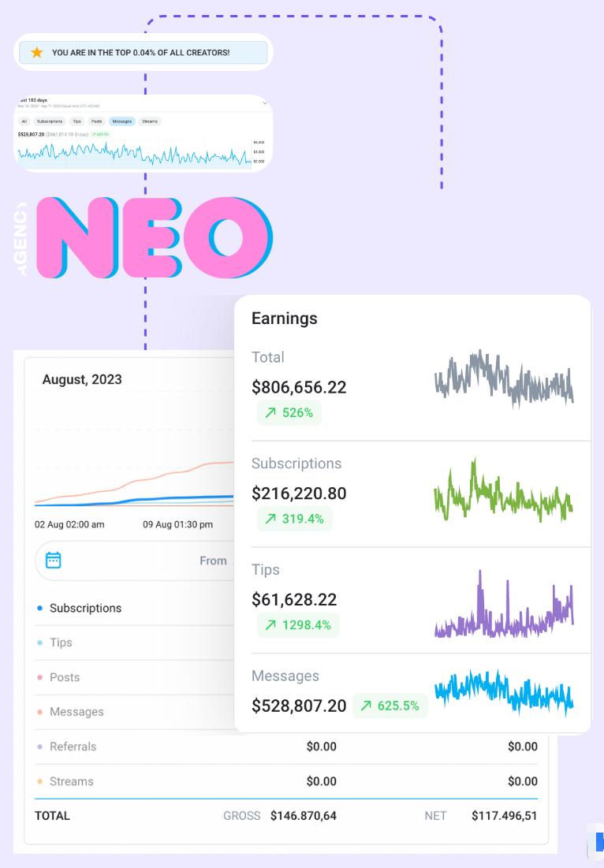Viewport: 604px width, 868px height.
Task: Click the Streams filter pill
Action: [x=150, y=121]
